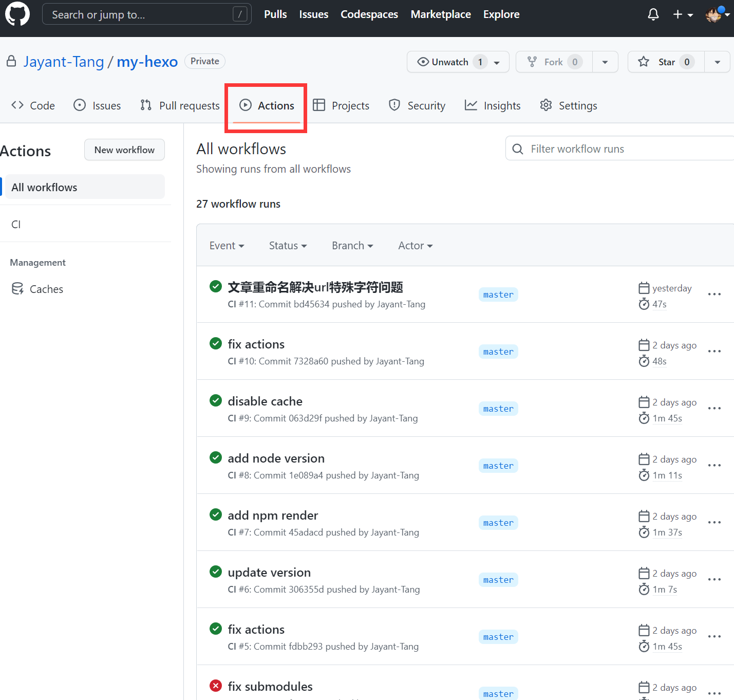Screen dimensions: 734x700
Task: Open Caches under Management
Action: (37, 289)
